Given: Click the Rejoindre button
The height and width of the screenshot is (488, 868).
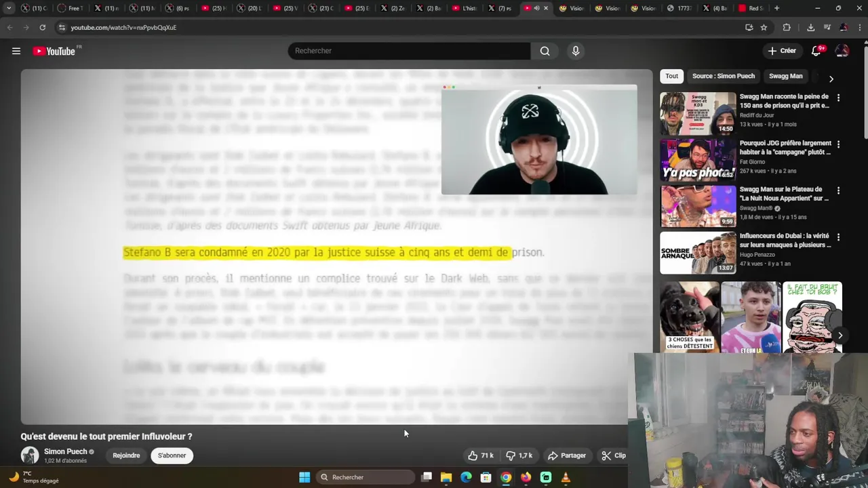Looking at the screenshot, I should pos(126,455).
